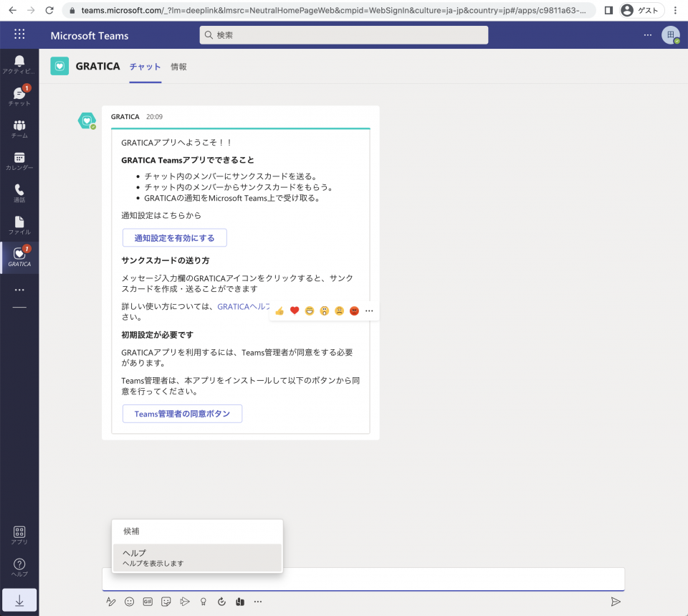This screenshot has width=688, height=616.
Task: Open more message options after the reactions
Action: pyautogui.click(x=369, y=311)
